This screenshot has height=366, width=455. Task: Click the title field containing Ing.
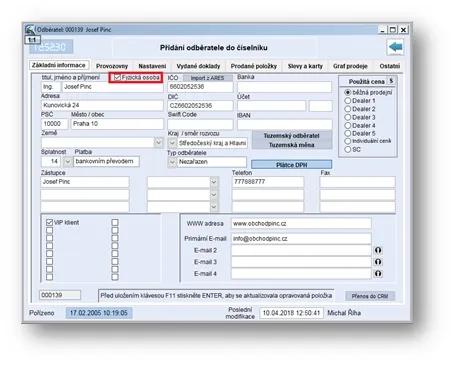point(51,87)
